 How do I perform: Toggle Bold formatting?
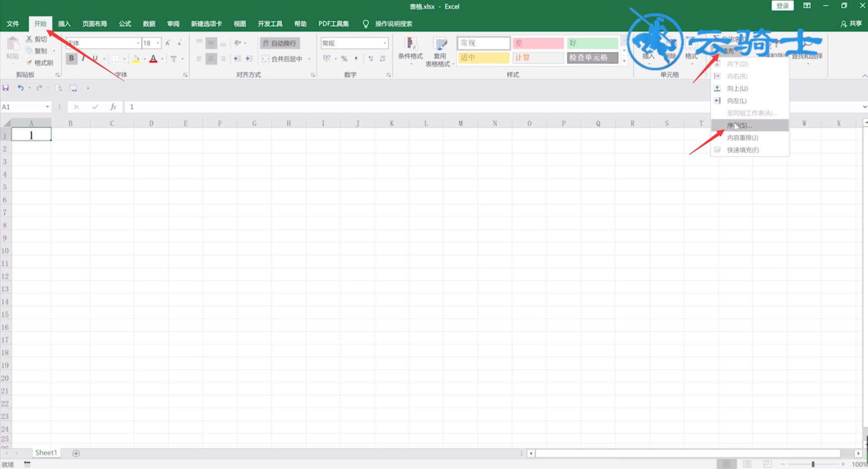point(71,58)
